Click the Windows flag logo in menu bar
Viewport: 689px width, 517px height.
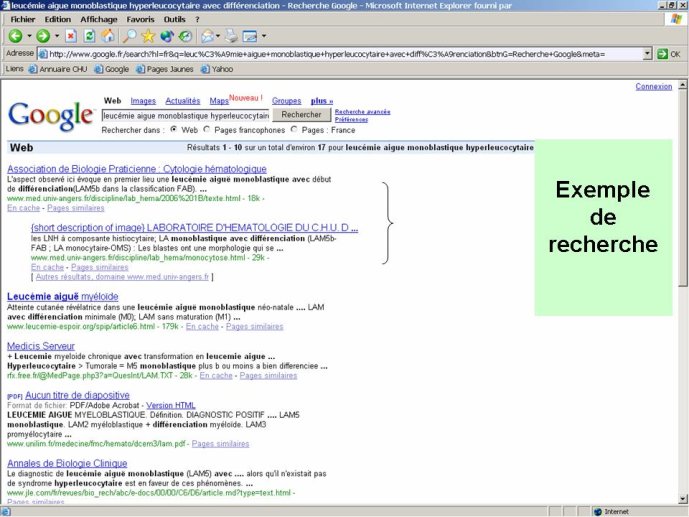pos(676,19)
